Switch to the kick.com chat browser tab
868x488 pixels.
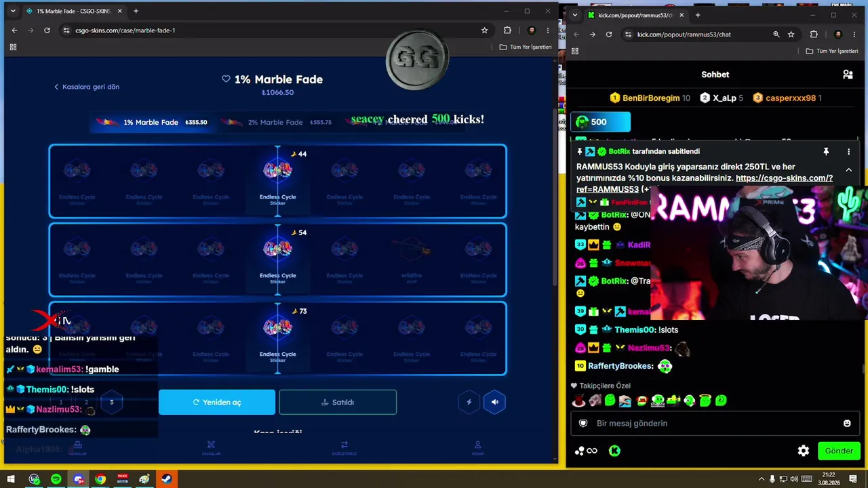point(636,15)
